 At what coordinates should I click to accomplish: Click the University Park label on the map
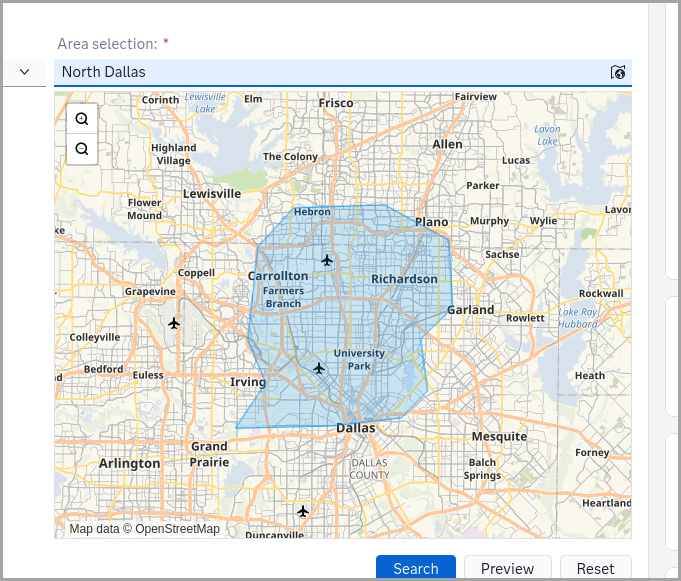(x=359, y=360)
